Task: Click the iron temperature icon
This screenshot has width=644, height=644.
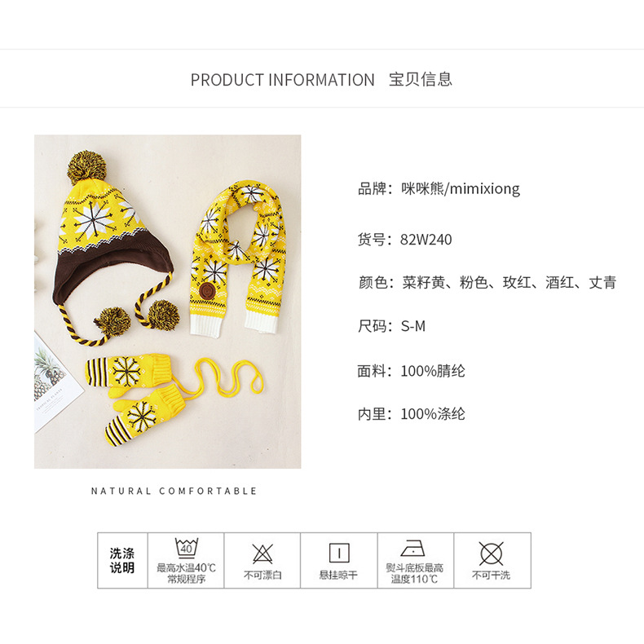Action: (x=412, y=548)
